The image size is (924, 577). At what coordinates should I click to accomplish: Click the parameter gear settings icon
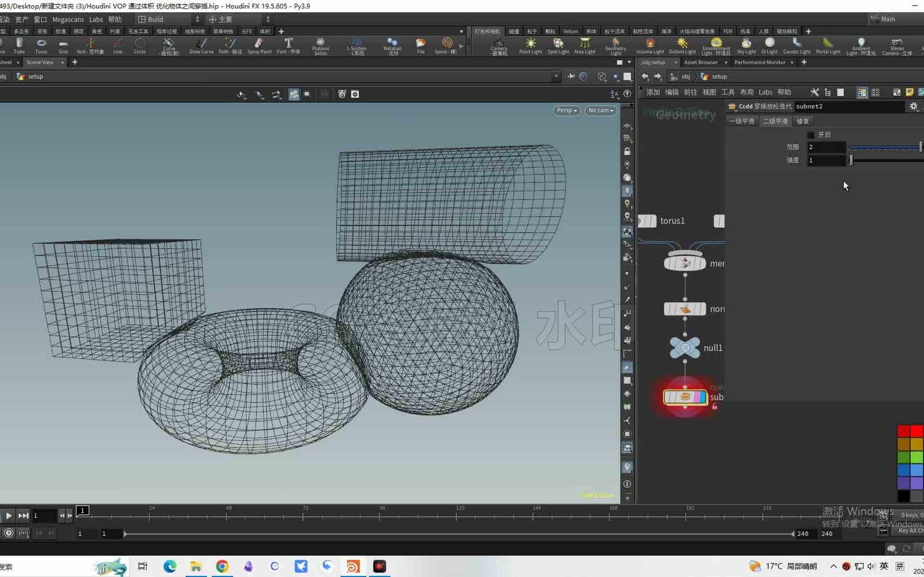[x=913, y=106]
